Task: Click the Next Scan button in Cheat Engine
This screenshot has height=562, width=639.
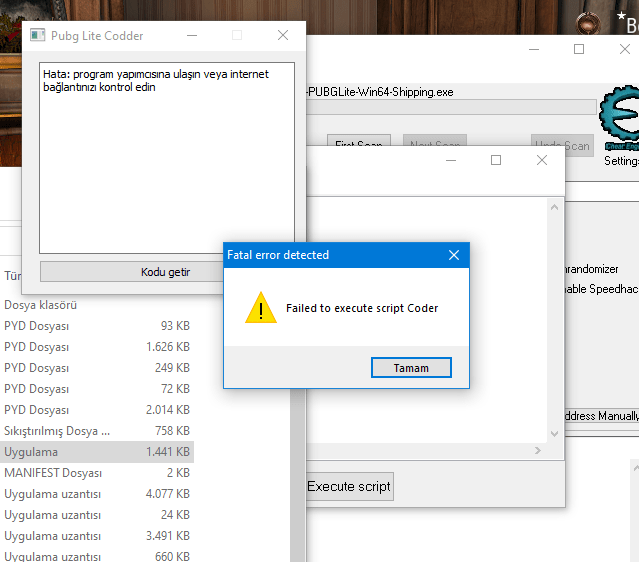Action: tap(435, 141)
